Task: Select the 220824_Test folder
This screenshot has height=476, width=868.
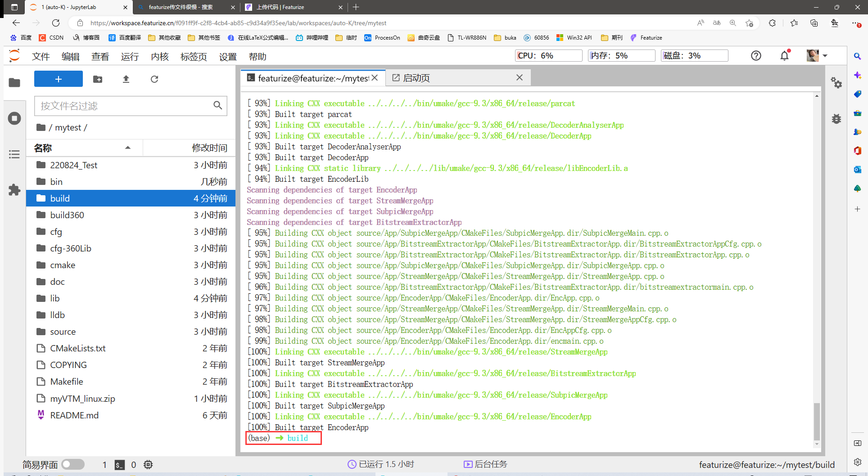Action: click(x=131, y=165)
